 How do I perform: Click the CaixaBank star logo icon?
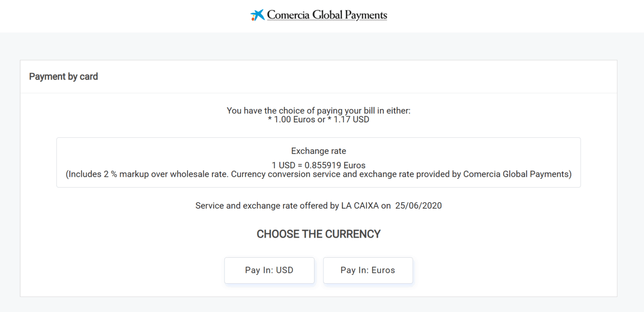coord(257,15)
